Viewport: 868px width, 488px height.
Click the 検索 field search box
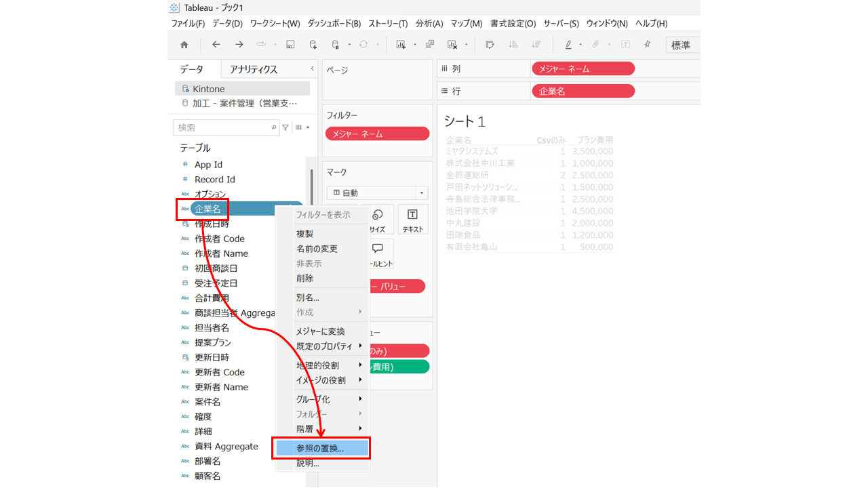tap(226, 127)
